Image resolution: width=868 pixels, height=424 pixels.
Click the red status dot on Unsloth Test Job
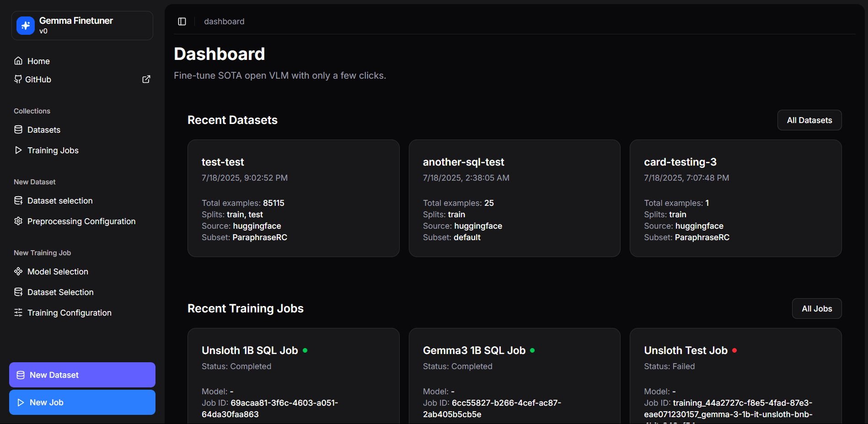(x=734, y=350)
